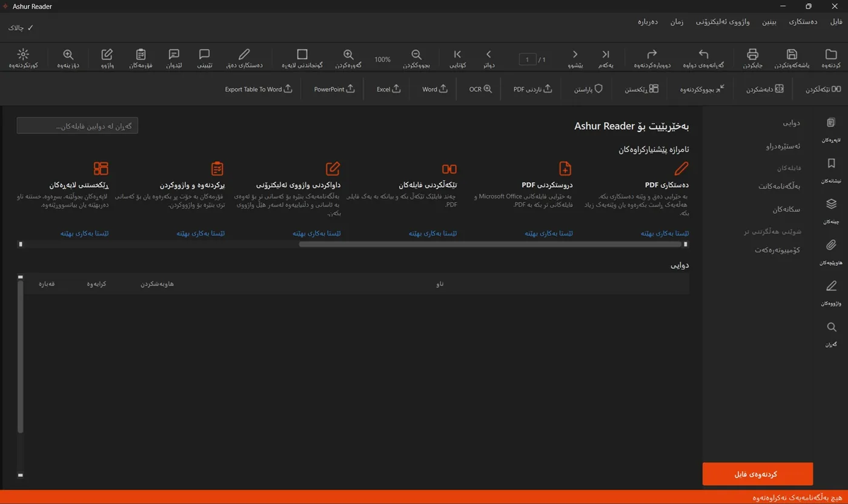Open the About menu (دەربارە)

pos(648,22)
